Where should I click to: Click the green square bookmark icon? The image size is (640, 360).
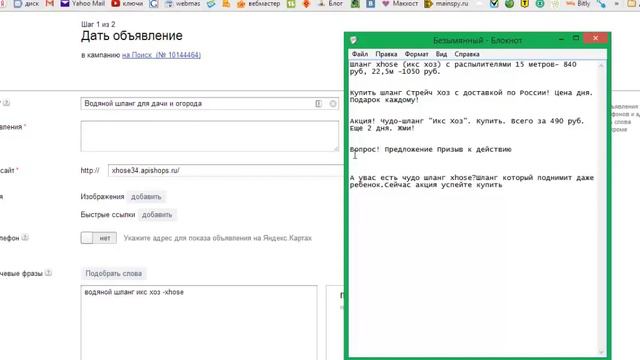coord(291,4)
